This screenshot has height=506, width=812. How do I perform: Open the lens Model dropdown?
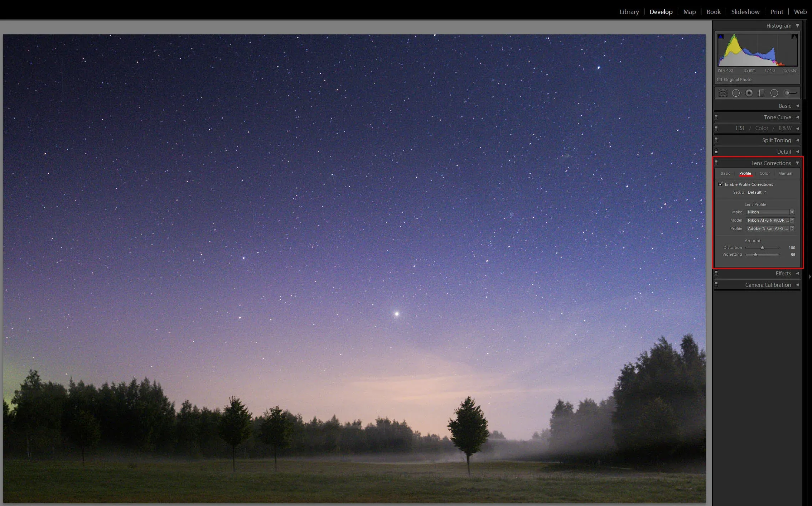770,220
